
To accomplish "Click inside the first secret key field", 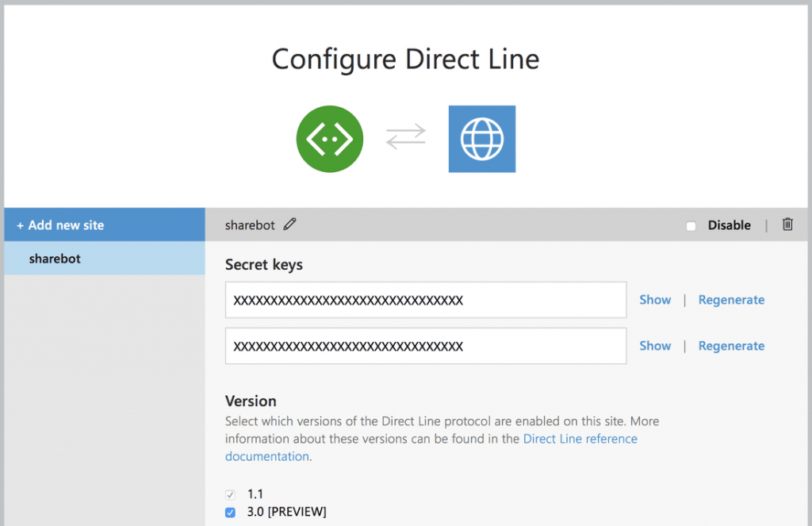I will pos(425,299).
